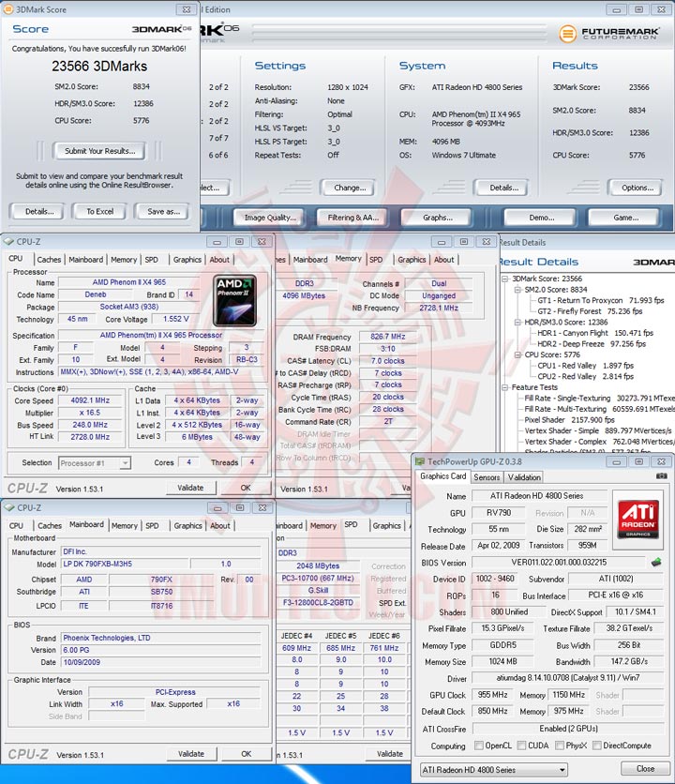Click the ATI Radeon logo in GPU-Z

pyautogui.click(x=637, y=520)
